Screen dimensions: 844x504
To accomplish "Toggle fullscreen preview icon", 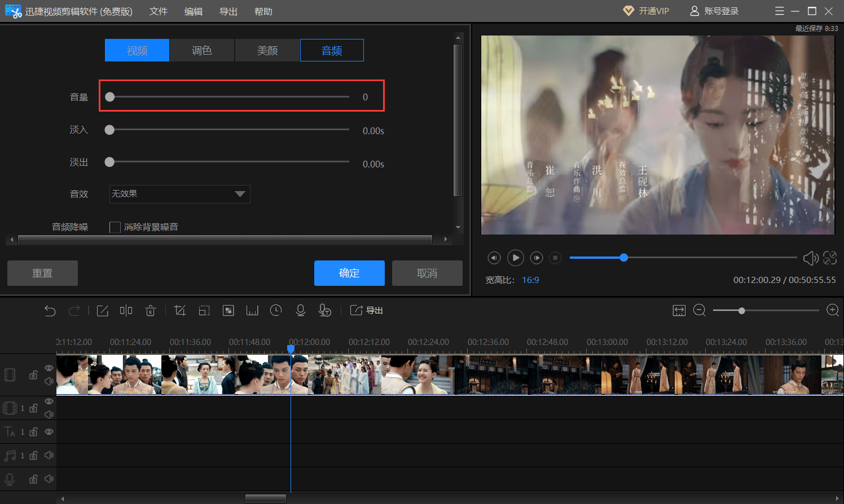I will [830, 258].
